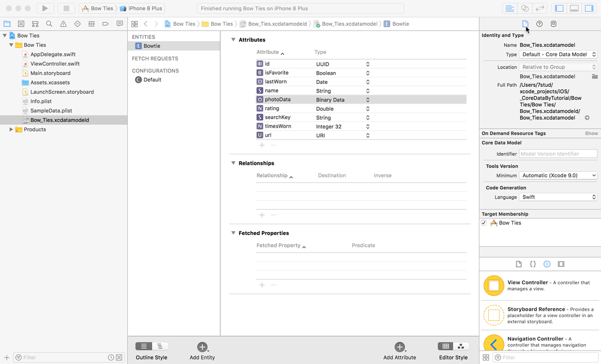The height and width of the screenshot is (364, 601).
Task: Open ViewController.swift file
Action: tap(55, 63)
